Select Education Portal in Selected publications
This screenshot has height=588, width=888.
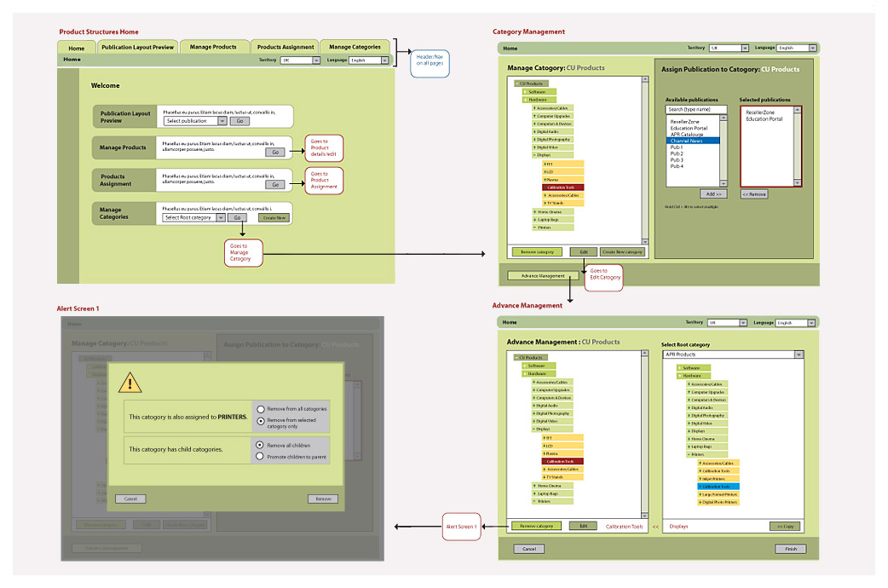(764, 119)
